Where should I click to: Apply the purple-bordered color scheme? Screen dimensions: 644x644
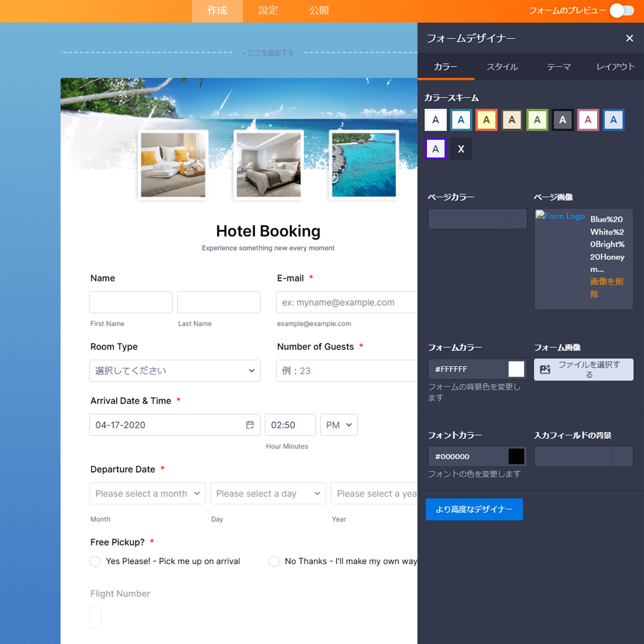tap(435, 149)
